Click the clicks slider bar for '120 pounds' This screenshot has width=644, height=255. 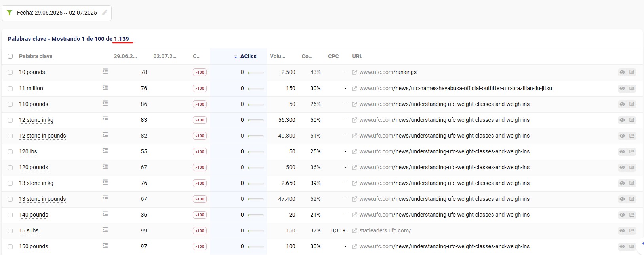pyautogui.click(x=256, y=167)
